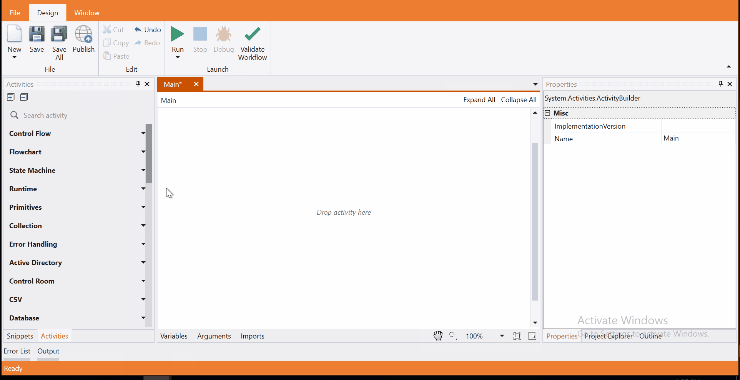
Task: Click the Debug bug icon
Action: 223,34
